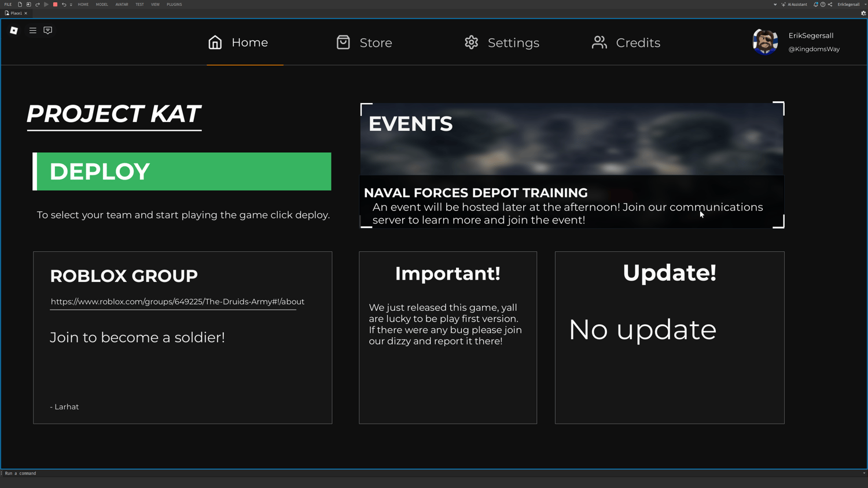
Task: Click the new file icon in toolbar
Action: [x=20, y=5]
